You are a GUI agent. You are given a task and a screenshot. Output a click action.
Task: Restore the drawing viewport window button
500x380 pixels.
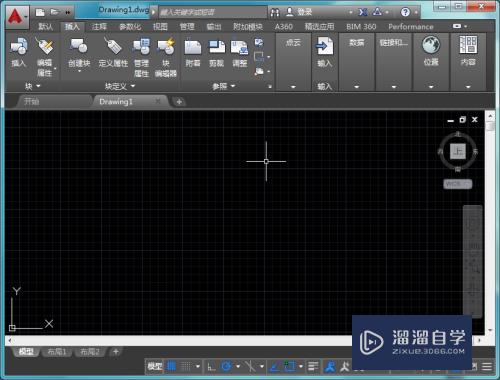[x=463, y=120]
